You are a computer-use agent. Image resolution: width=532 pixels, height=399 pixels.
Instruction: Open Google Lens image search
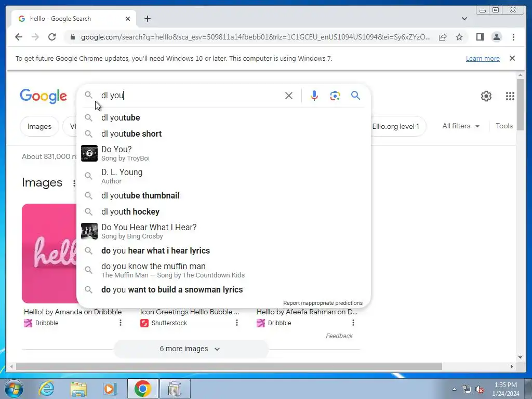(335, 96)
